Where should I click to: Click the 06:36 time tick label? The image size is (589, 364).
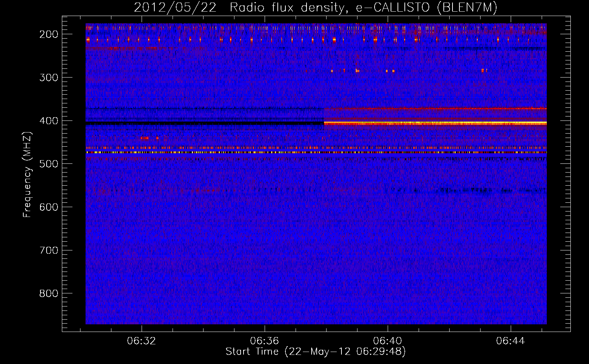[x=264, y=341]
